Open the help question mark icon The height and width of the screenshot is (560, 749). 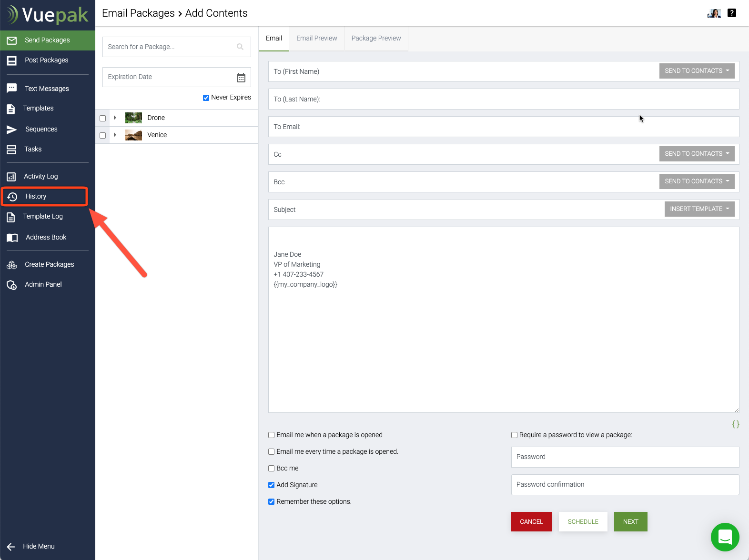[x=732, y=13]
